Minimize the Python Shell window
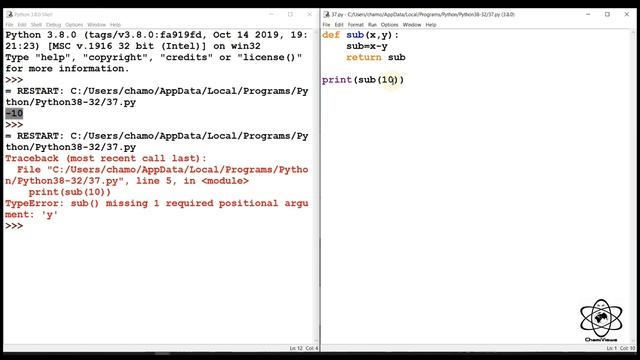 coord(271,14)
